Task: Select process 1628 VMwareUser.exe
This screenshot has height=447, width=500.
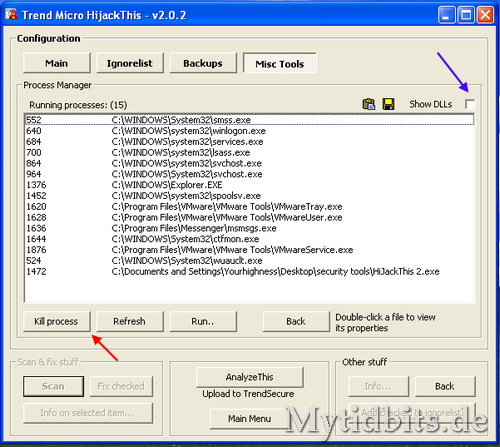Action: (250, 217)
